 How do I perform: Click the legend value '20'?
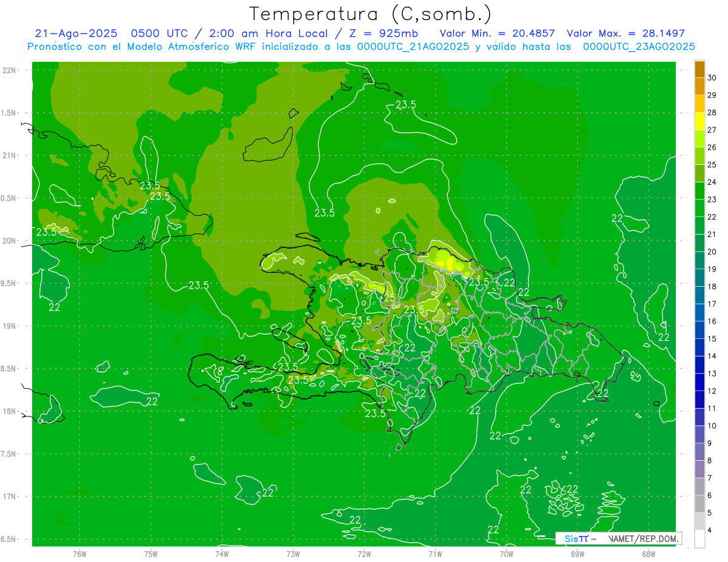pos(712,252)
